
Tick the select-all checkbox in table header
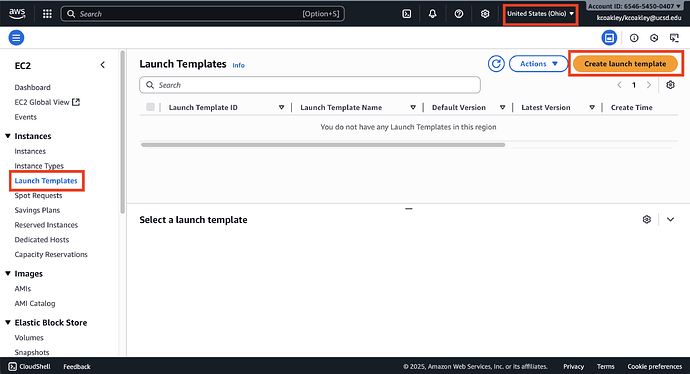150,107
